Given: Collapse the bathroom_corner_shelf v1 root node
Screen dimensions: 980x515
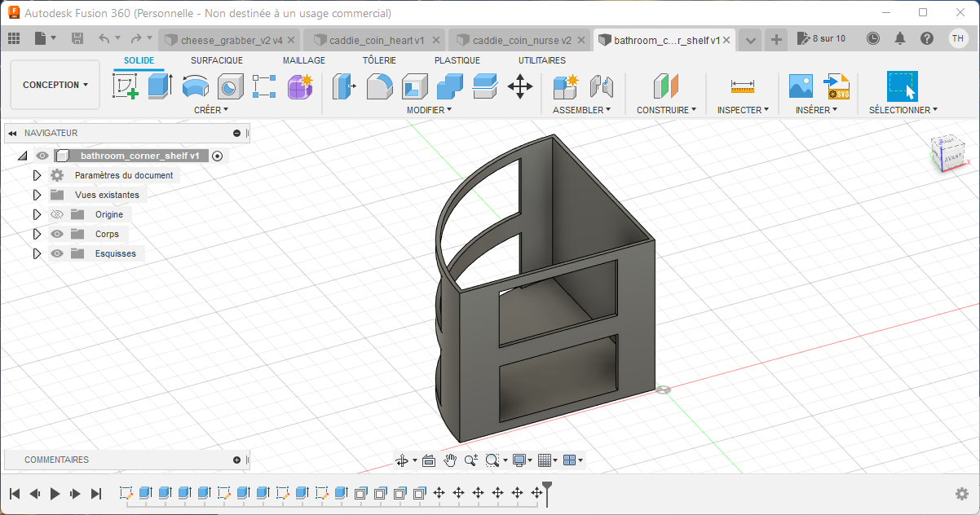Looking at the screenshot, I should coord(22,156).
